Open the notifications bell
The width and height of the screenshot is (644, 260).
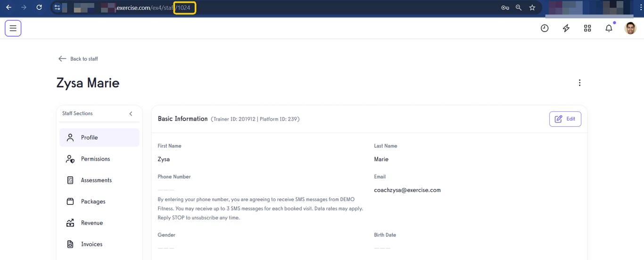click(x=609, y=28)
